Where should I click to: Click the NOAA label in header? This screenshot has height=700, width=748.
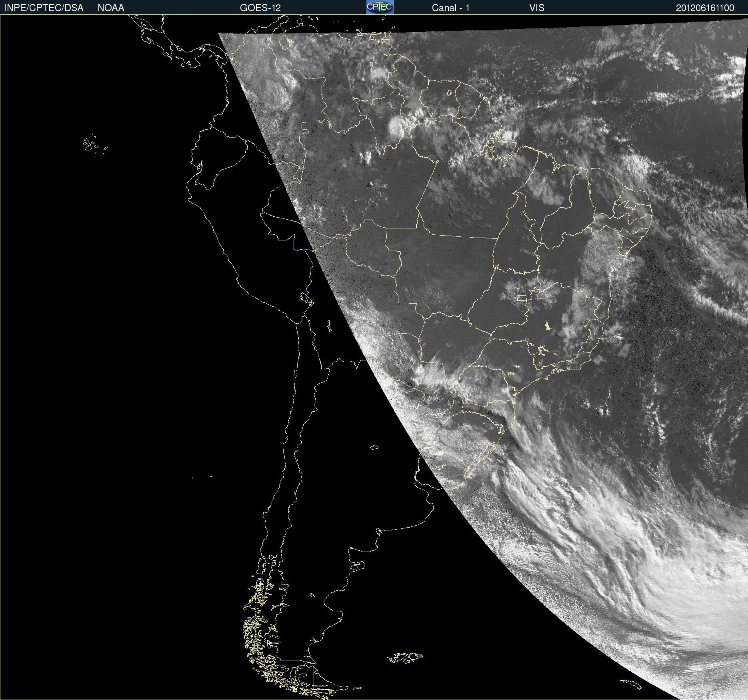click(x=111, y=8)
